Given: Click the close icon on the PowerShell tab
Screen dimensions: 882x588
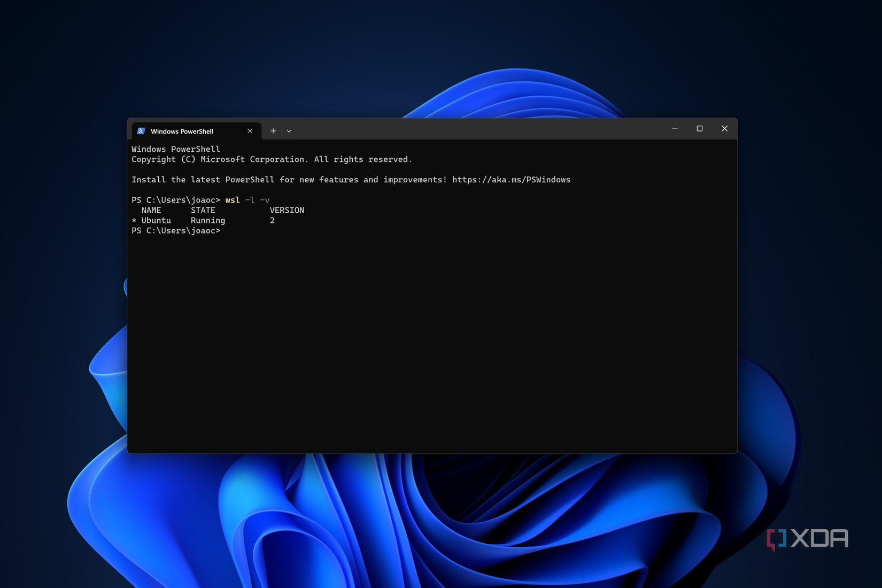Looking at the screenshot, I should [250, 131].
